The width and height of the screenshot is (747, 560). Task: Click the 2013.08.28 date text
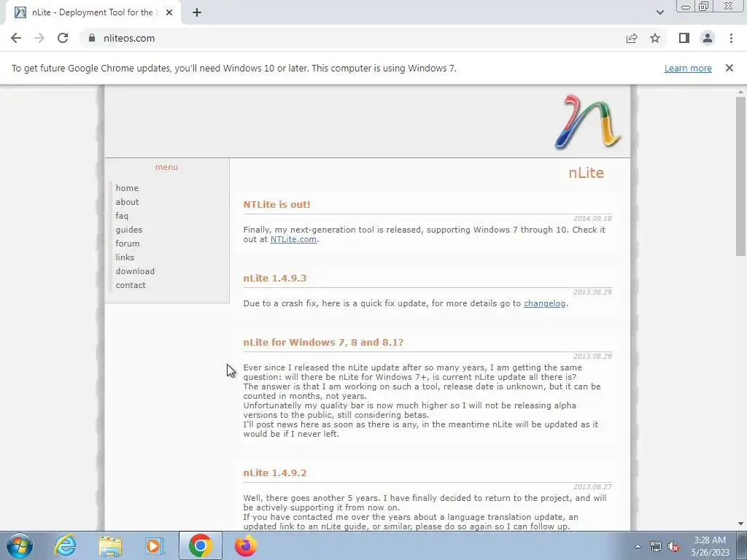[592, 356]
